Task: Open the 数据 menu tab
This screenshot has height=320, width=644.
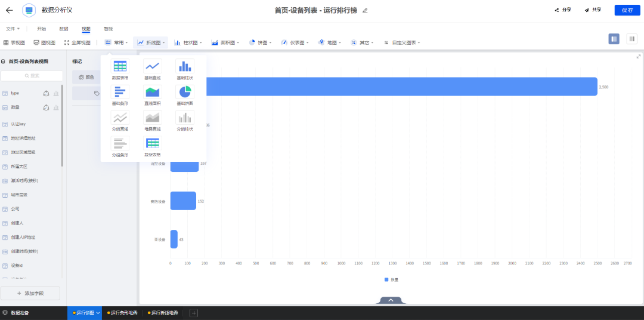Action: click(x=64, y=29)
